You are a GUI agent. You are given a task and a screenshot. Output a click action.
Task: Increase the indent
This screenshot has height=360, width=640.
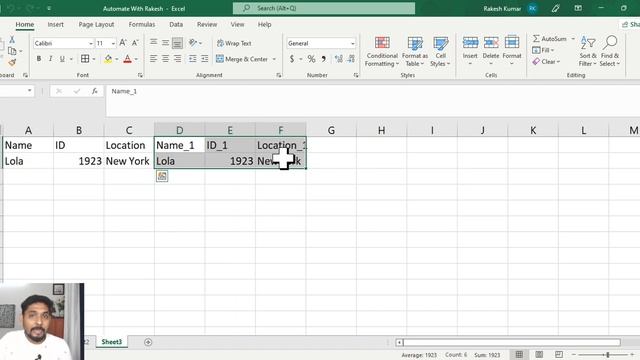(204, 59)
